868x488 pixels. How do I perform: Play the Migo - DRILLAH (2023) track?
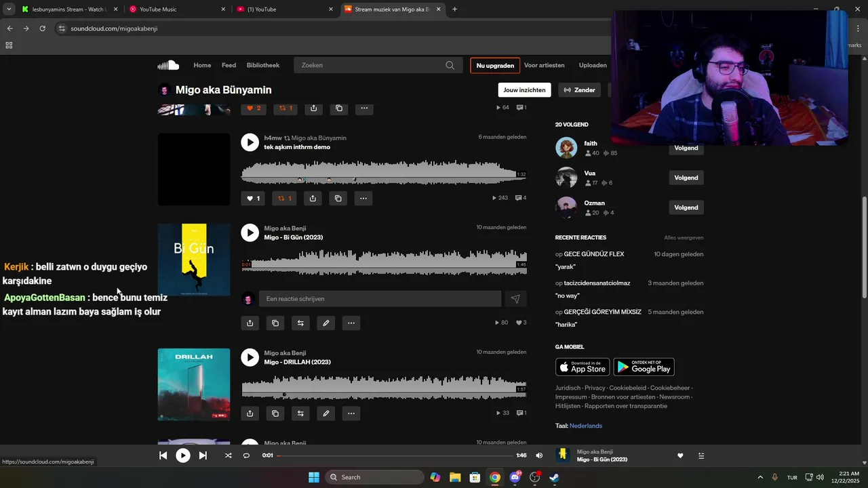pos(250,357)
